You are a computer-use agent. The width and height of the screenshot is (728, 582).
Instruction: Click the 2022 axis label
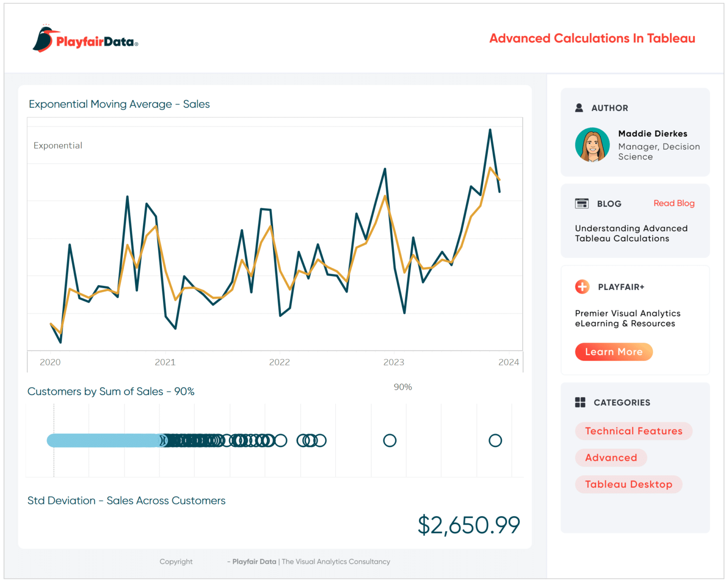[x=280, y=362]
